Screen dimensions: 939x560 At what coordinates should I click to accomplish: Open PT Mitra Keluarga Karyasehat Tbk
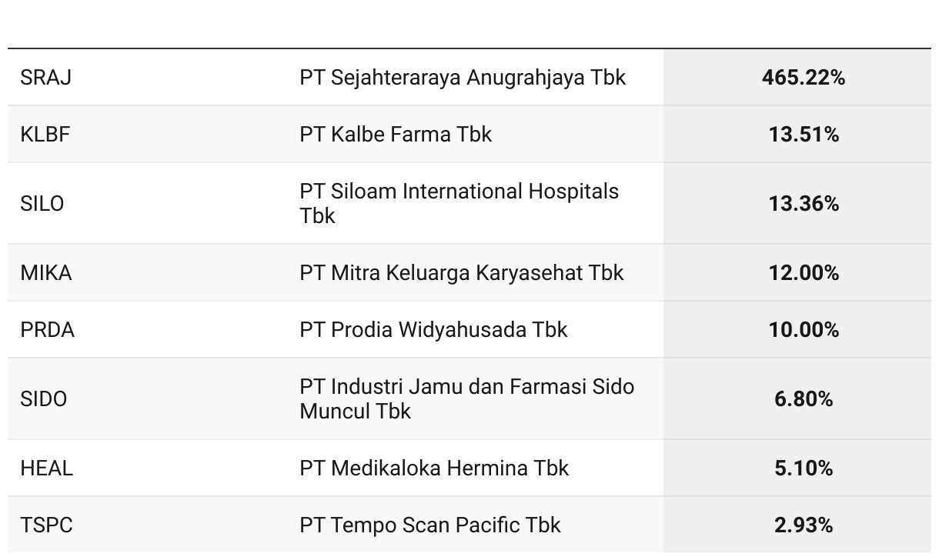(x=461, y=273)
